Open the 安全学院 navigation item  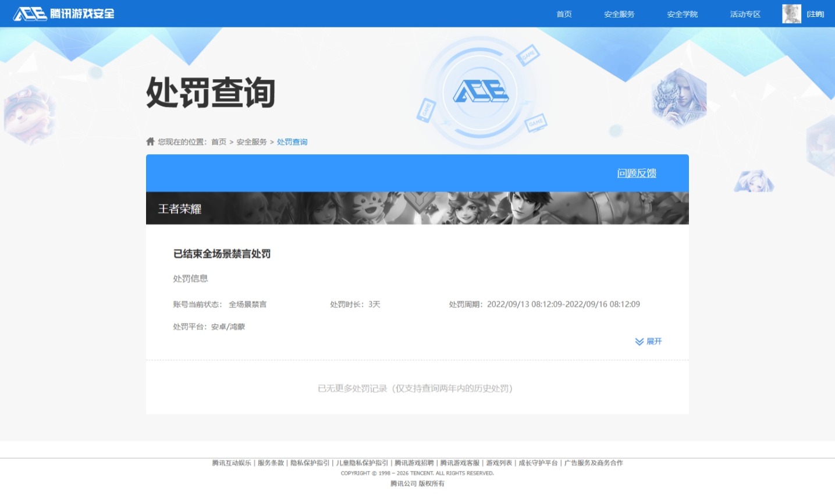click(x=681, y=13)
